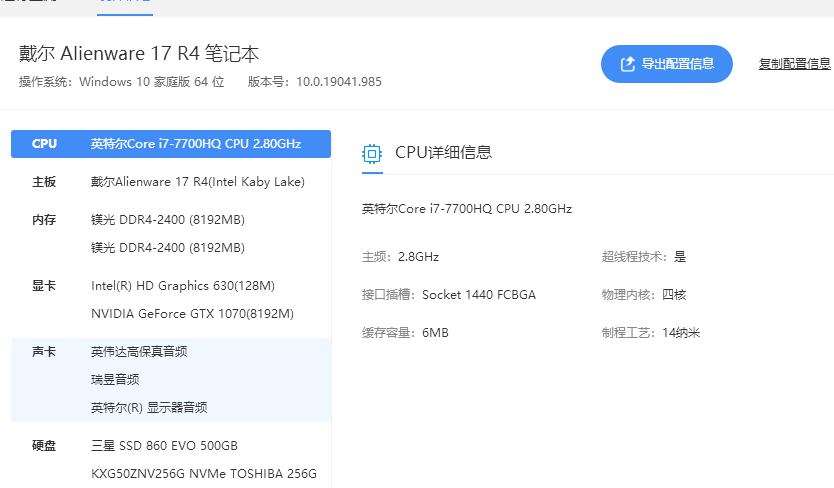Click 戴尔Alienware 17 R4(Intel Kaby Lake) motherboard entry
The width and height of the screenshot is (834, 488).
tap(197, 181)
